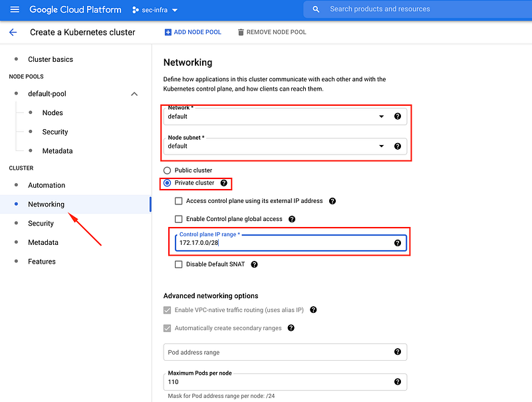Viewport: 532px width, 402px height.
Task: Click the back arrow icon
Action: (13, 32)
